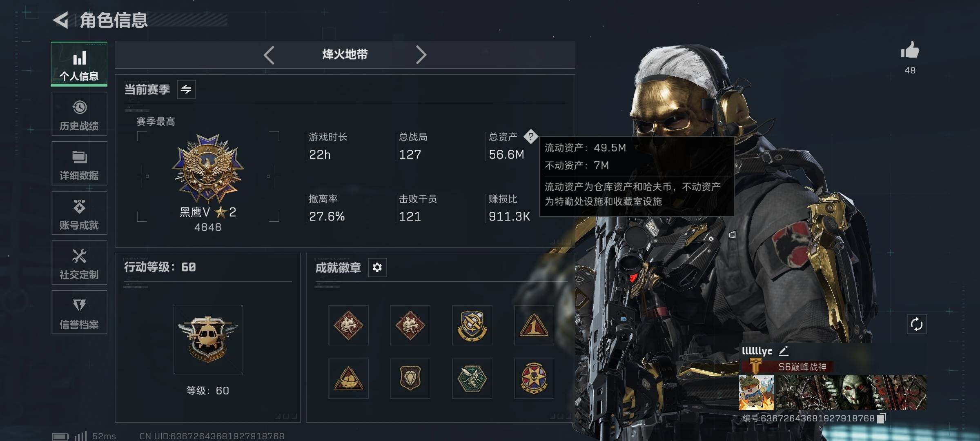Open the 社交定制 section
This screenshot has width=980, height=441.
79,263
